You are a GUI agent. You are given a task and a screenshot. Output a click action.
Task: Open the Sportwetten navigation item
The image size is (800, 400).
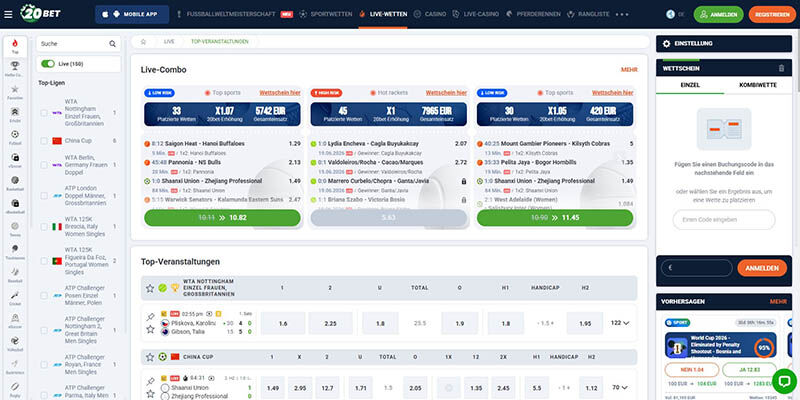pos(326,14)
